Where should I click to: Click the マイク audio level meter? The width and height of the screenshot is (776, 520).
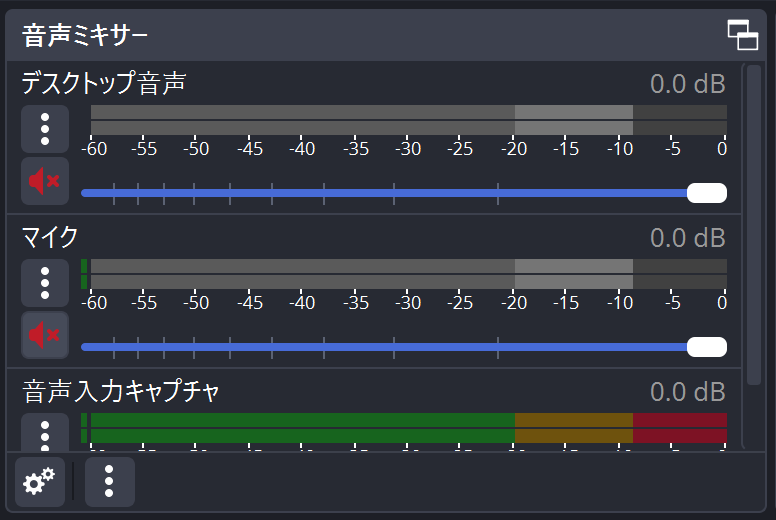[408, 274]
